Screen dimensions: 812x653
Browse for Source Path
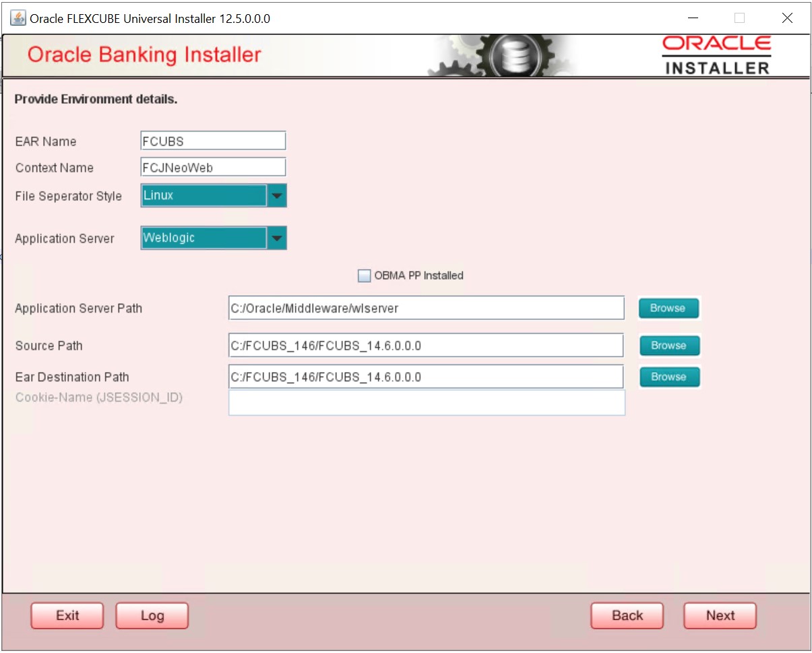669,345
